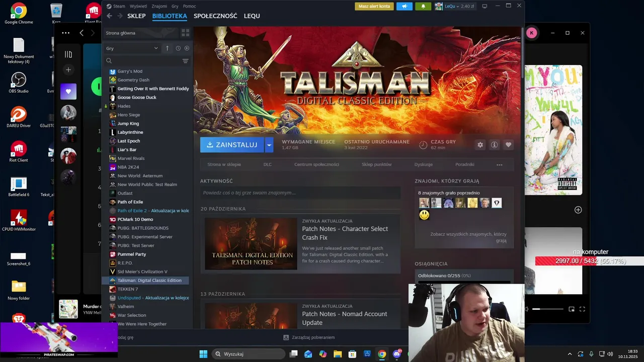Open the Dyskusje link
The height and width of the screenshot is (362, 644).
[424, 164]
